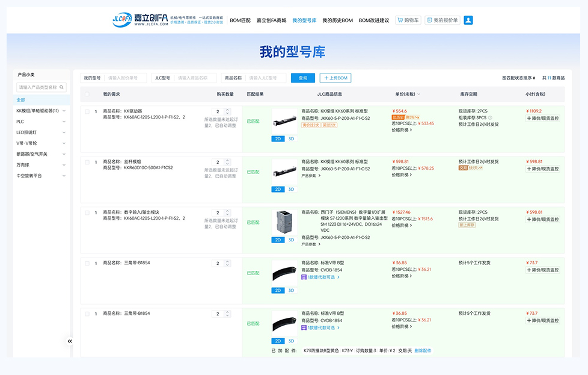Check the box for KK驱动器 row

[x=87, y=111]
